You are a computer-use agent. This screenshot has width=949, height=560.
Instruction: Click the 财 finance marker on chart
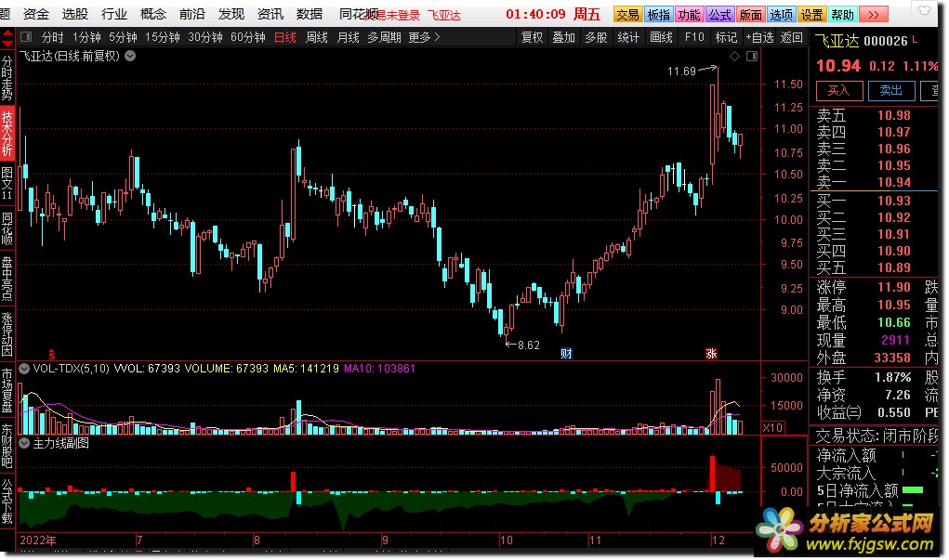pos(566,354)
